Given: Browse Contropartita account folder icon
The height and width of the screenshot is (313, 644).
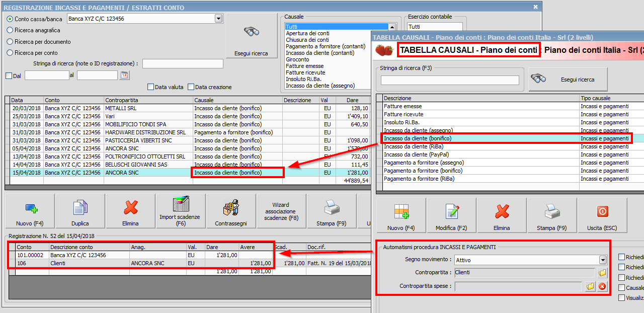Looking at the screenshot, I should [x=602, y=273].
